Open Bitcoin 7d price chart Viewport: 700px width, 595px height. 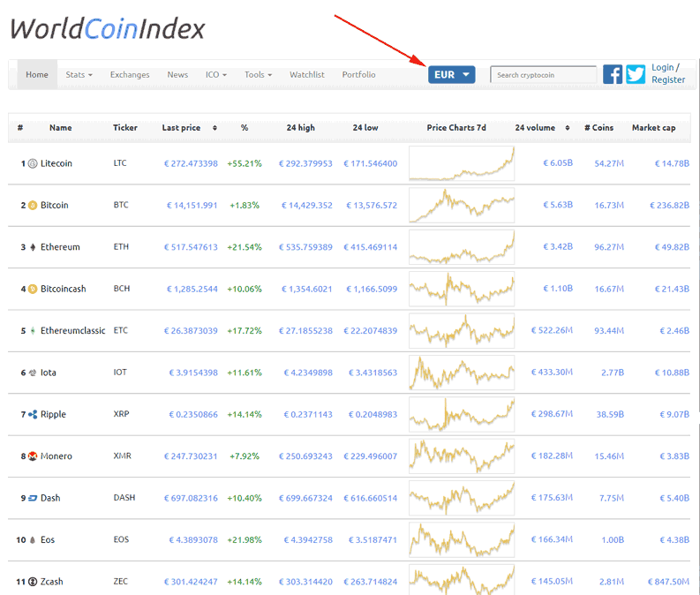pos(462,206)
